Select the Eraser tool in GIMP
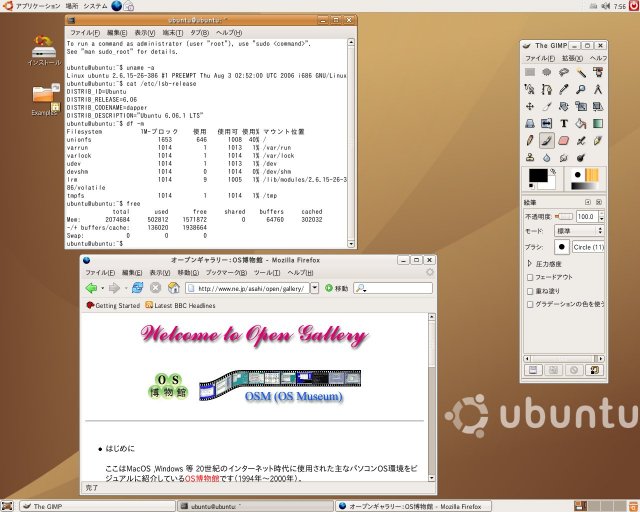This screenshot has height=512, width=640. (x=564, y=140)
